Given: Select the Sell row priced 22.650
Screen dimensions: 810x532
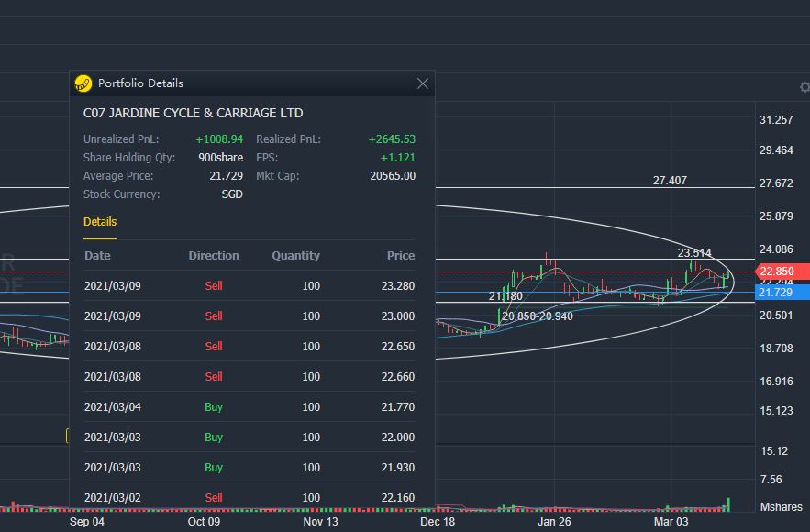Looking at the screenshot, I should click(249, 346).
